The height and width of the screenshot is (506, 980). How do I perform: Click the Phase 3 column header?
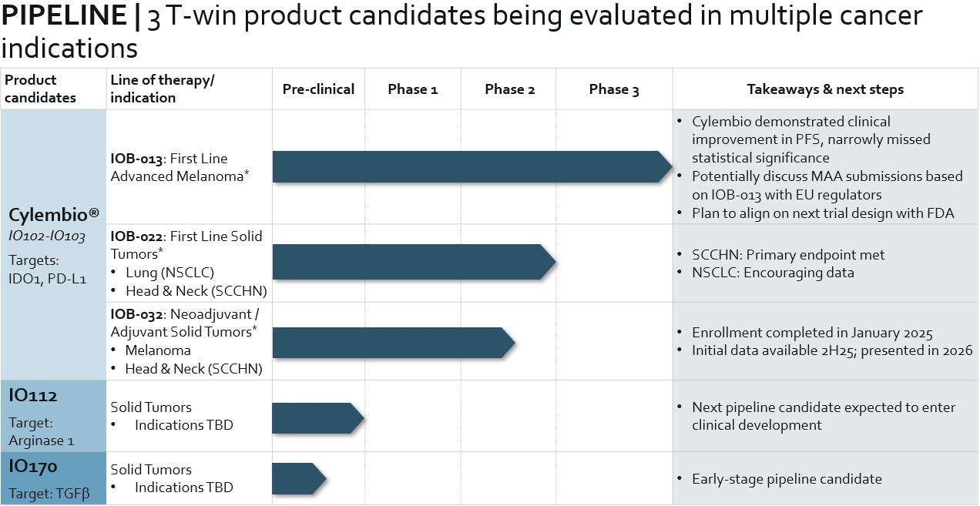[x=614, y=89]
